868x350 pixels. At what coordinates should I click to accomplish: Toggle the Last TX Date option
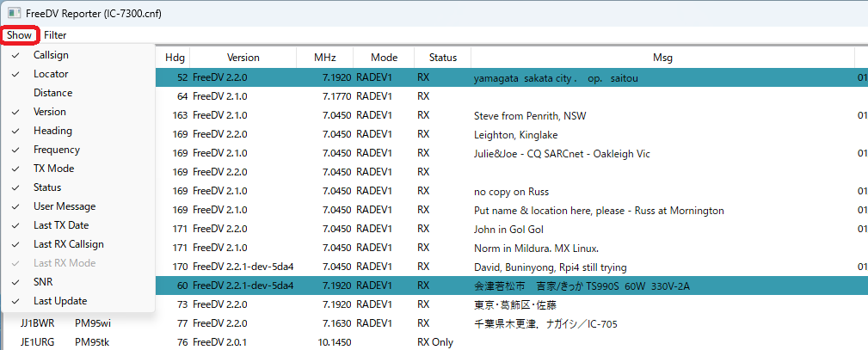[78, 224]
